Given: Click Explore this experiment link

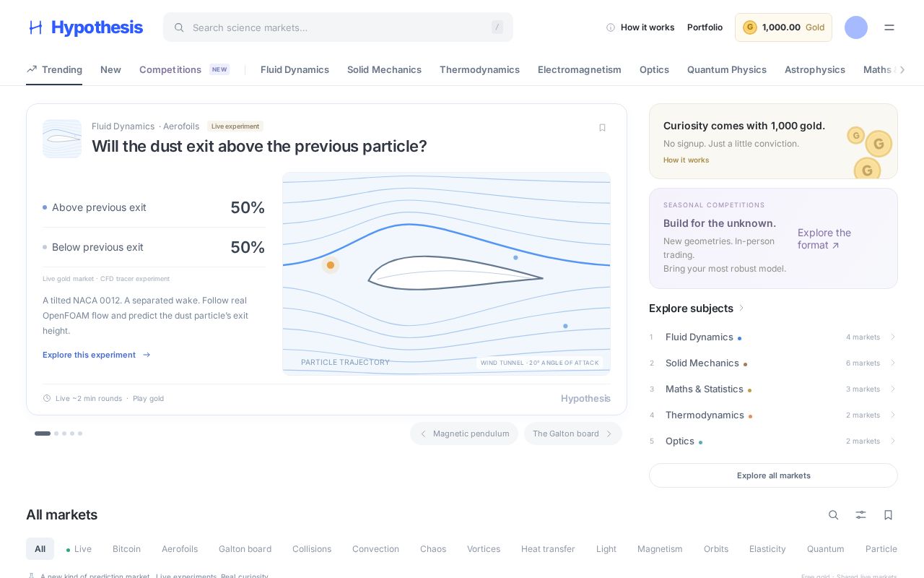Looking at the screenshot, I should (96, 355).
